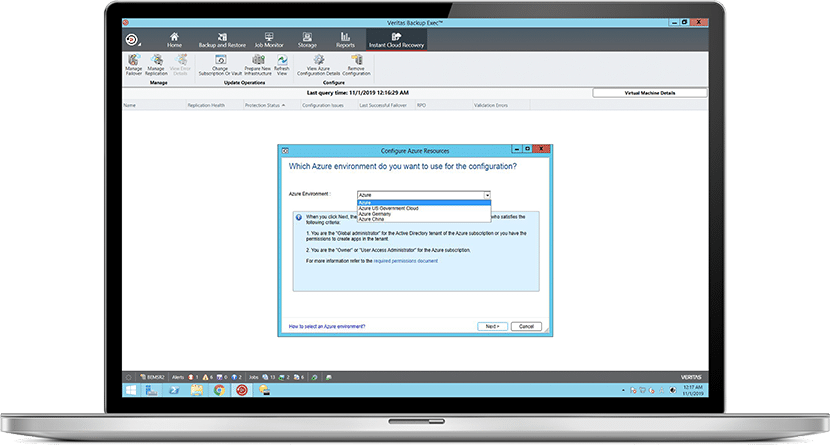Choose Azure Germany option

(424, 214)
